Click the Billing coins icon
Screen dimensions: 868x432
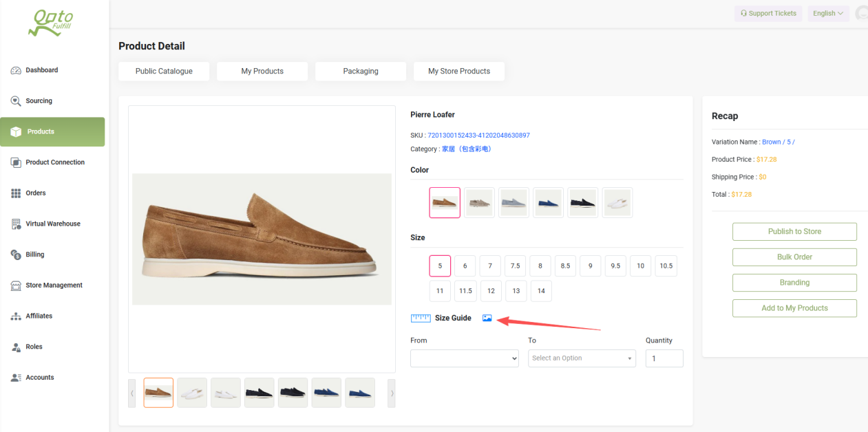[16, 255]
